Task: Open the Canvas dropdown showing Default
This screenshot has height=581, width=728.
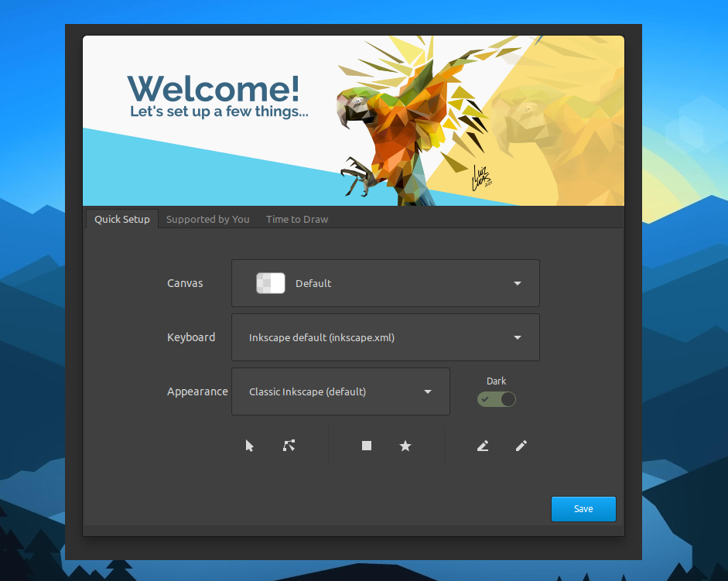Action: coord(385,283)
